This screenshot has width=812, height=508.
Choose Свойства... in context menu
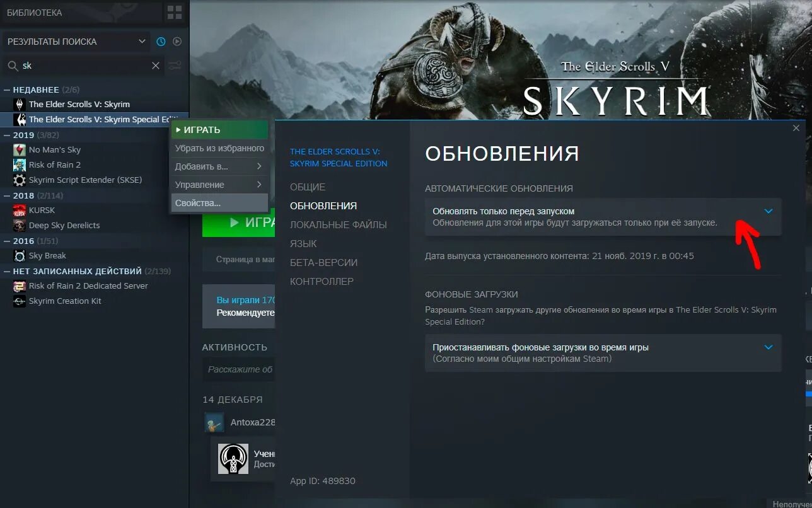pos(219,203)
